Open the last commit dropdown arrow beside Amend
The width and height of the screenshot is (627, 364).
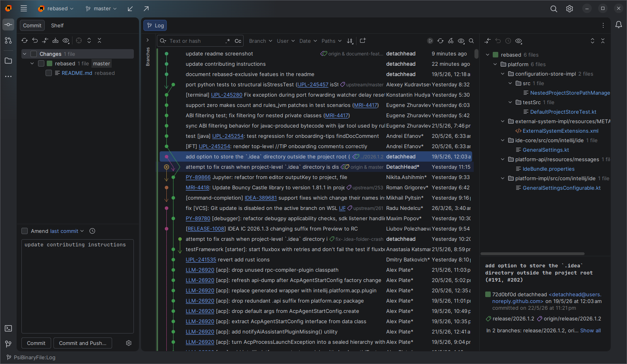coord(82,231)
